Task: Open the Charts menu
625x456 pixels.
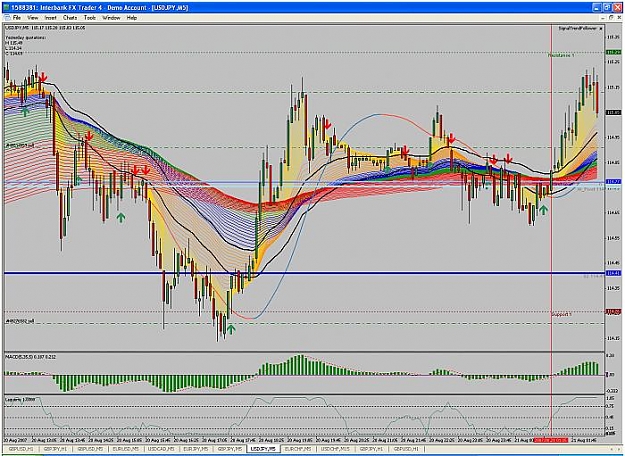Action: [70, 18]
